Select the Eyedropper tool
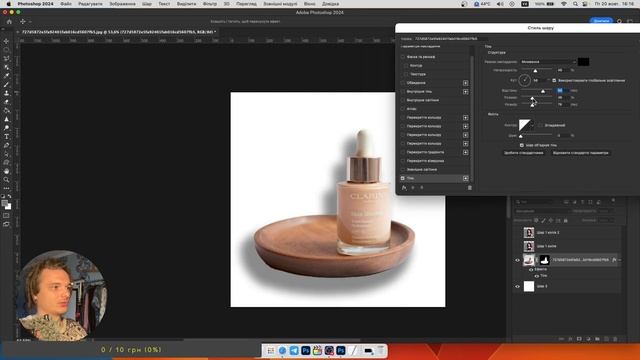This screenshot has height=360, width=640. point(6,76)
